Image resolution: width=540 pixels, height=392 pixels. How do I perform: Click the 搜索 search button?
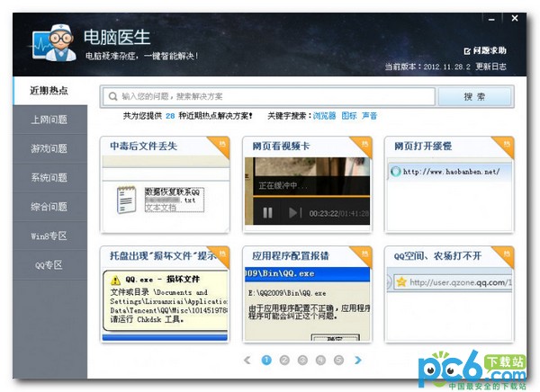(x=474, y=96)
